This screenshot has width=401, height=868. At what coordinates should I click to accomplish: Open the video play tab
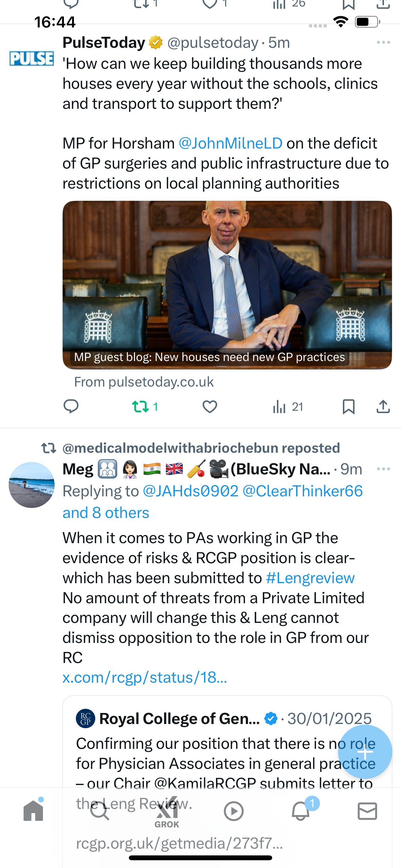[x=233, y=811]
